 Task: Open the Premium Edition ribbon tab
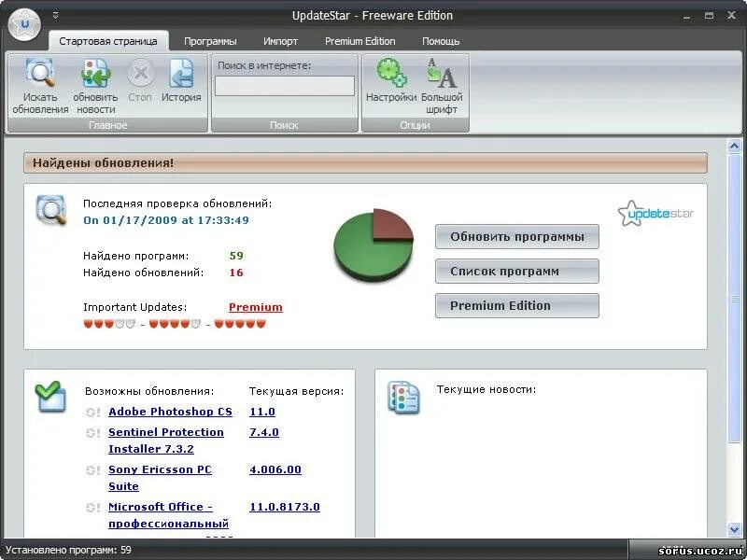(360, 41)
